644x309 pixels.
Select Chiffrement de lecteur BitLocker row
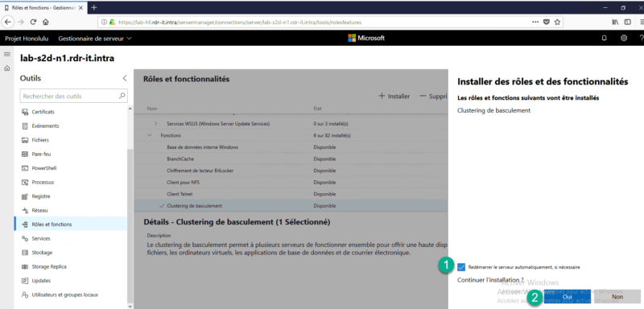(291, 171)
